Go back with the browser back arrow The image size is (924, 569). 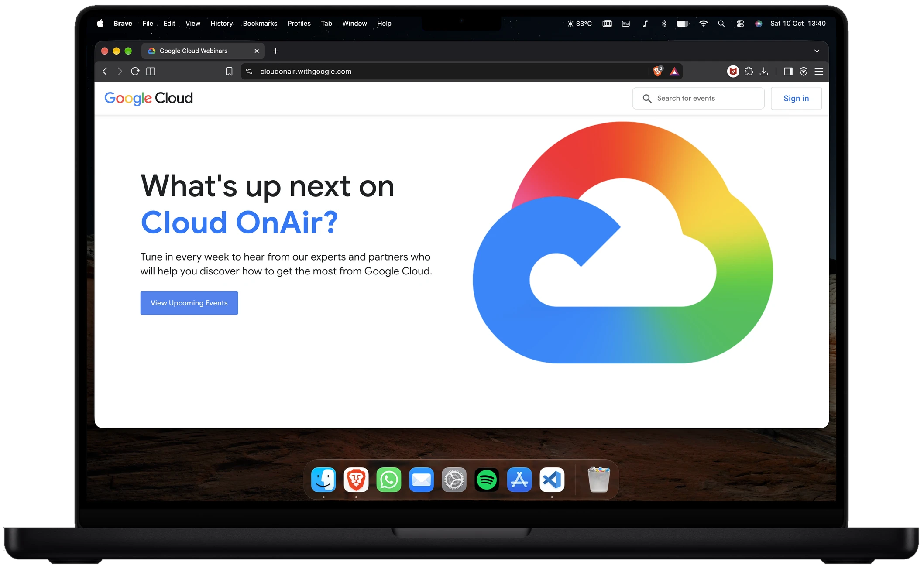[105, 72]
